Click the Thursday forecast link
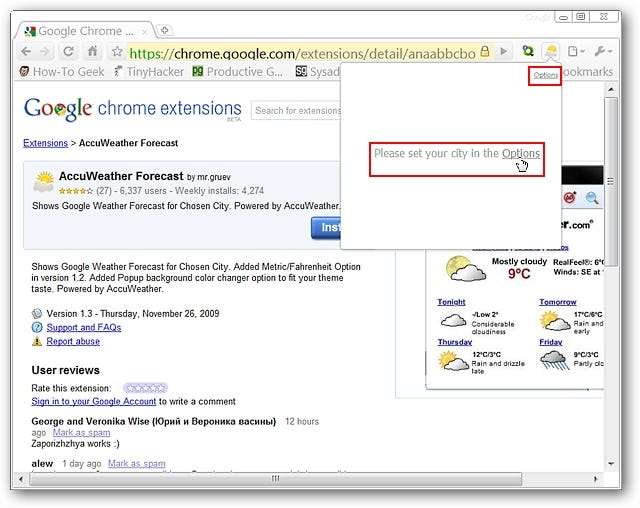640x508 pixels. coord(455,342)
